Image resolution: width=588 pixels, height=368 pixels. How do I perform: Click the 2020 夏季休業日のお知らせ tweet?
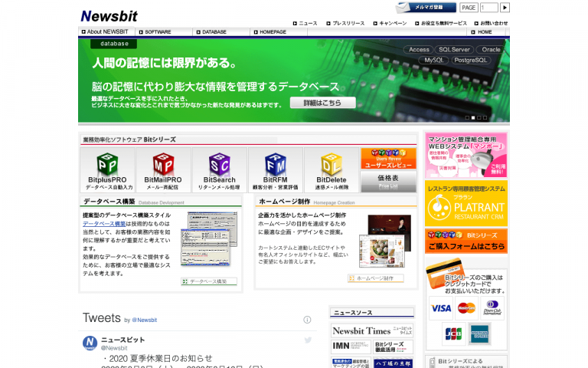[x=157, y=359]
